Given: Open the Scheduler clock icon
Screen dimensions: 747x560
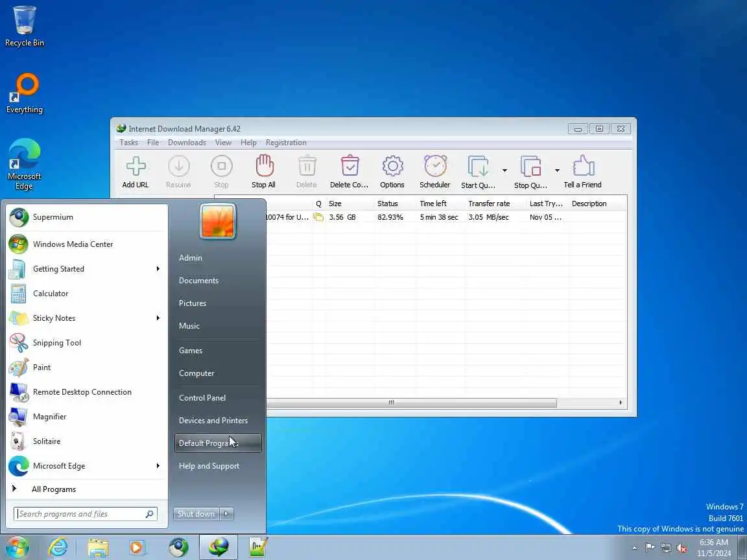Looking at the screenshot, I should click(x=435, y=172).
